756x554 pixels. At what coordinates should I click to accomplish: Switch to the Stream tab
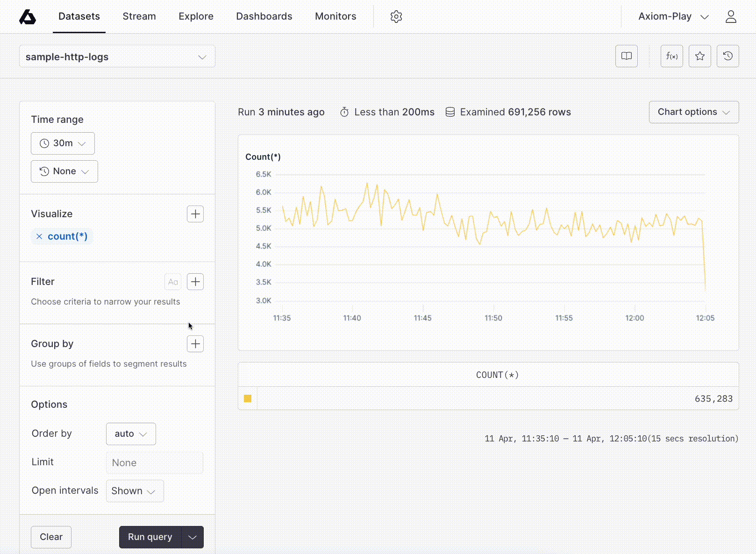tap(139, 16)
